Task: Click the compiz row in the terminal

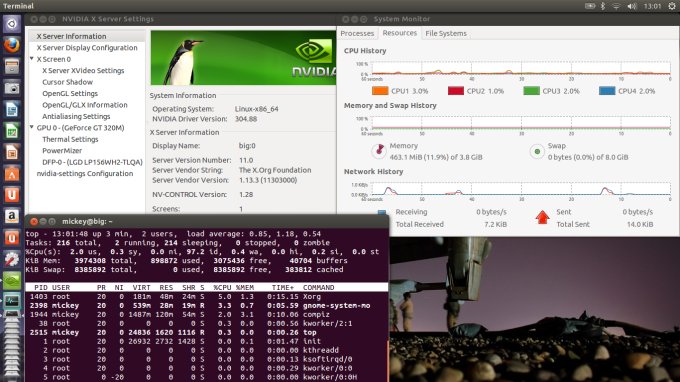Action: pos(206,314)
